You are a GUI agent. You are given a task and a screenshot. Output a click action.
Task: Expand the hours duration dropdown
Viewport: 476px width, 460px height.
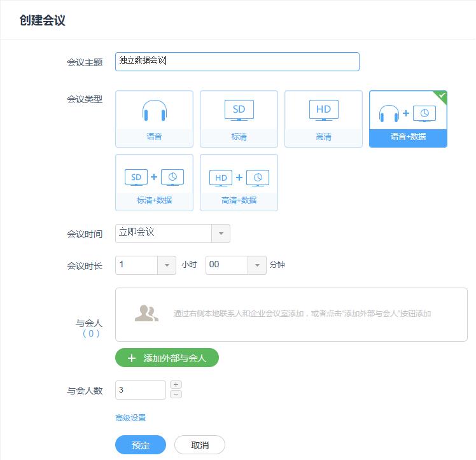pyautogui.click(x=167, y=265)
